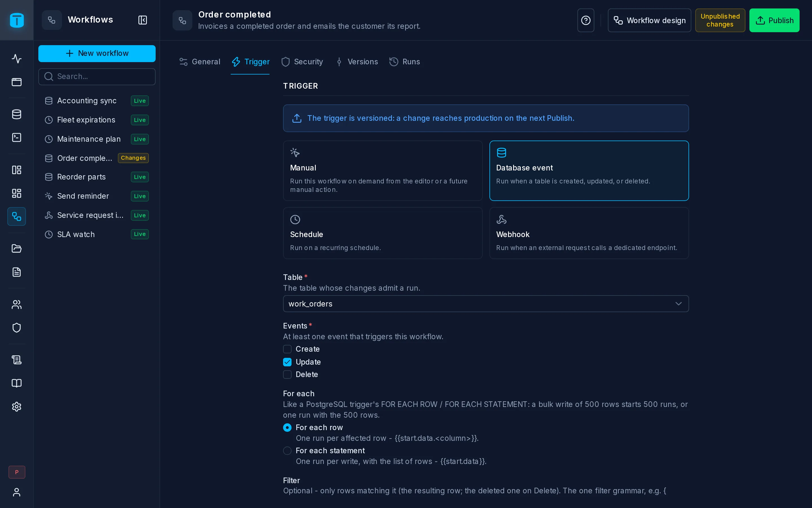This screenshot has width=812, height=508.
Task: Choose the Webhook trigger card
Action: coord(589,233)
